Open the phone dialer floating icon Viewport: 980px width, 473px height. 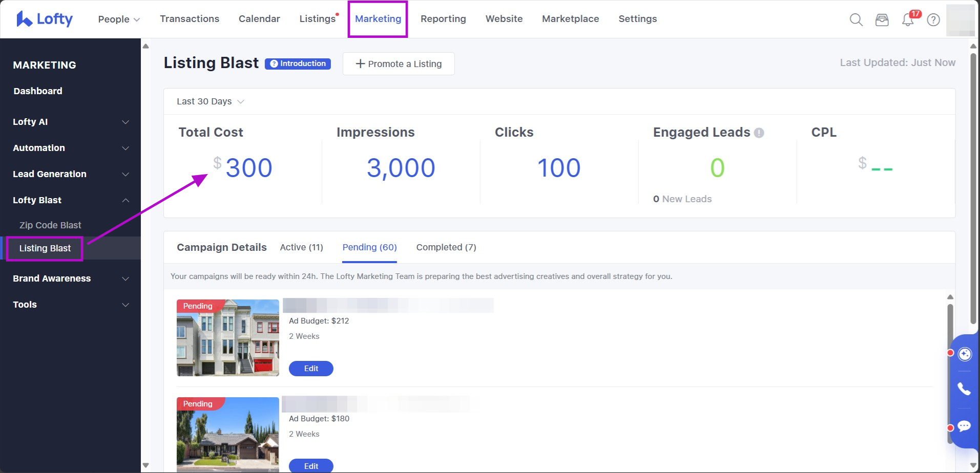964,390
